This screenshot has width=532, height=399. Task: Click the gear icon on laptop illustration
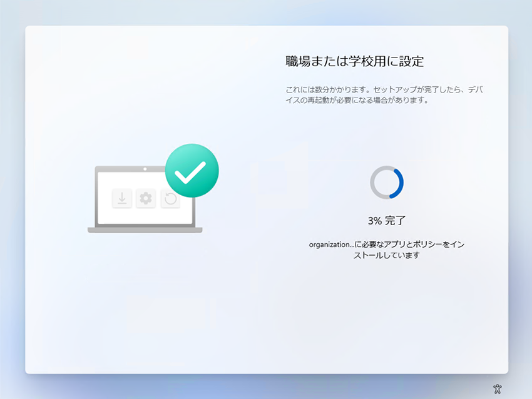click(146, 198)
